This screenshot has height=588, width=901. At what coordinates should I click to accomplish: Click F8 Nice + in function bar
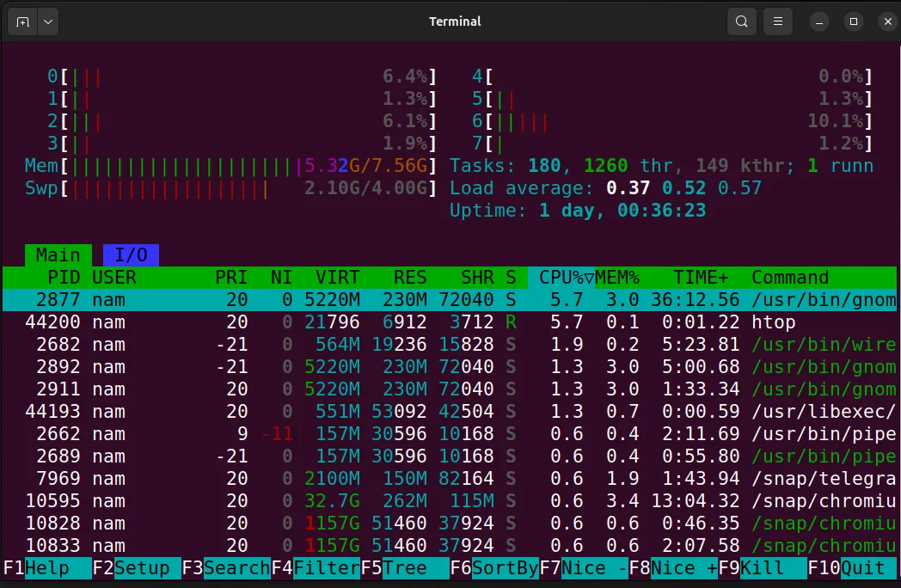673,568
